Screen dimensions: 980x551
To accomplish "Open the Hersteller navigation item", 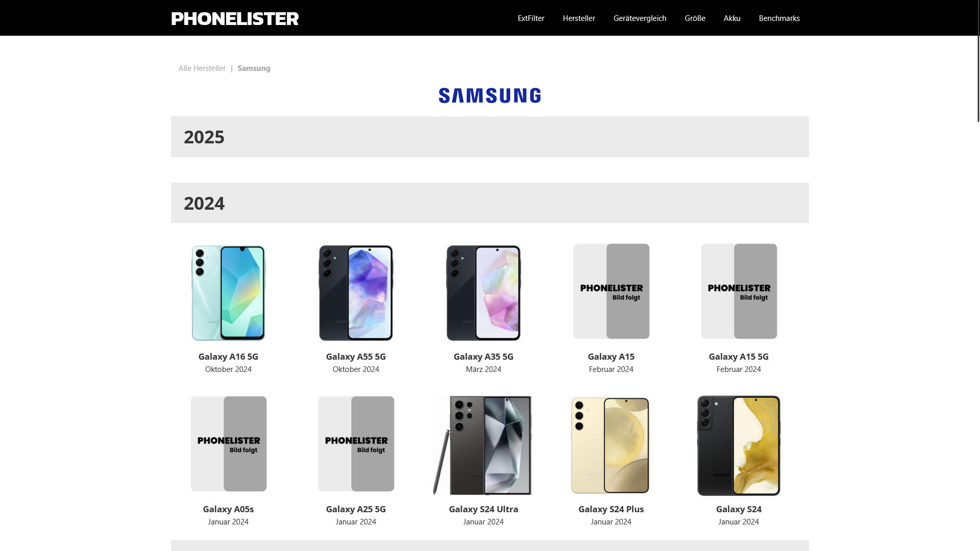I will pos(579,18).
